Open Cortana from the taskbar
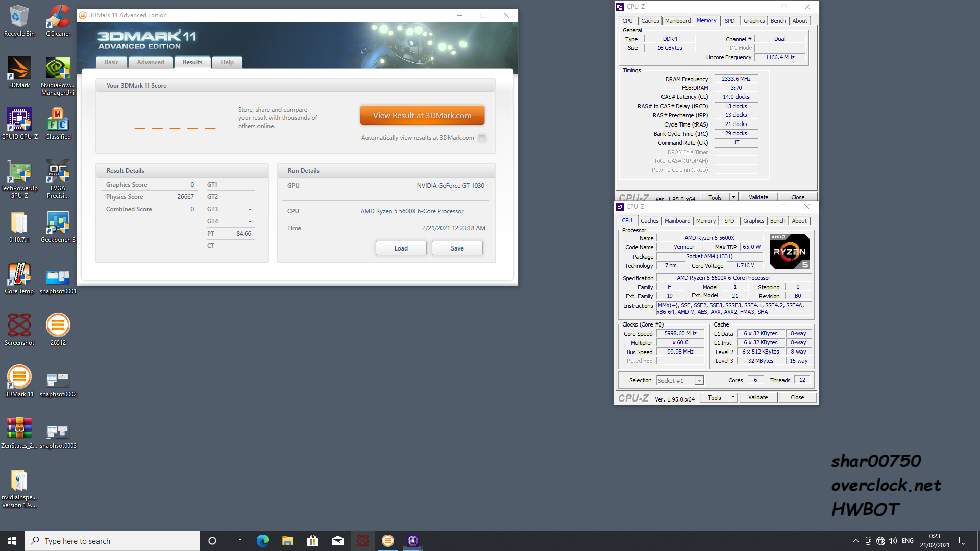The width and height of the screenshot is (980, 551). tap(212, 541)
